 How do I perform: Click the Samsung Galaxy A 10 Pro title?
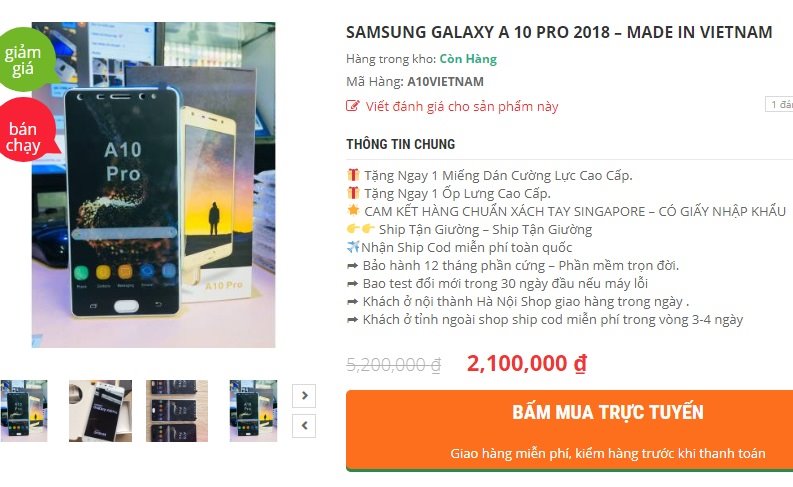pyautogui.click(x=559, y=32)
